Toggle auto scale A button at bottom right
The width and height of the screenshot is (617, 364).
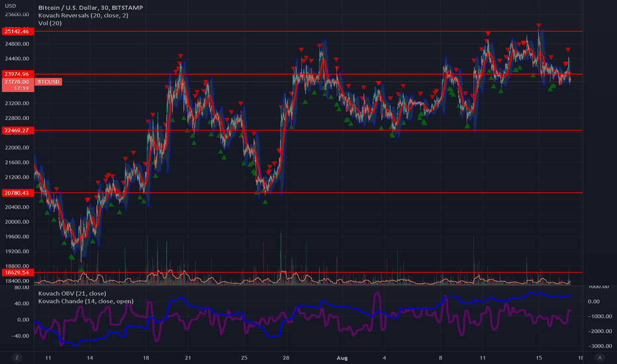[x=600, y=357]
